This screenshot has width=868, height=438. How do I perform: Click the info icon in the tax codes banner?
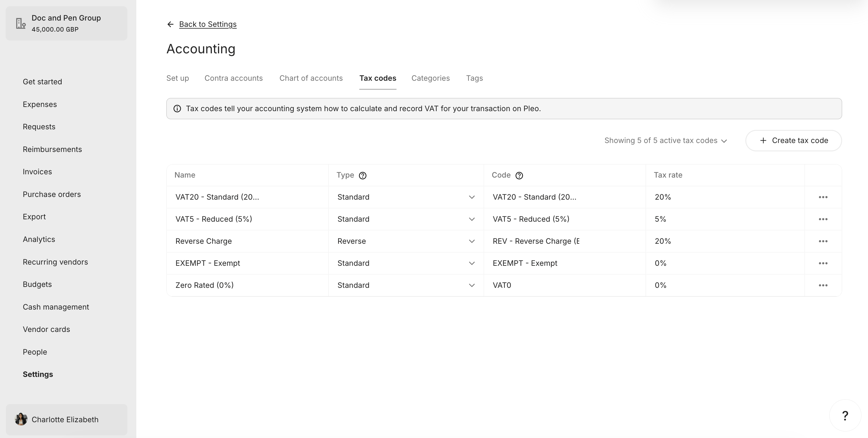pyautogui.click(x=177, y=108)
